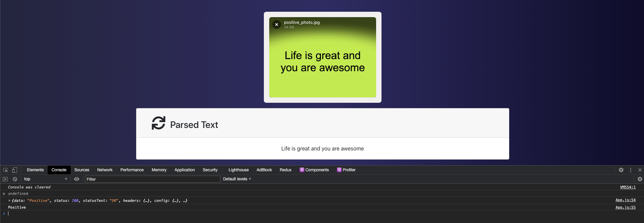Click the 'Positive' console log line

(x=17, y=207)
